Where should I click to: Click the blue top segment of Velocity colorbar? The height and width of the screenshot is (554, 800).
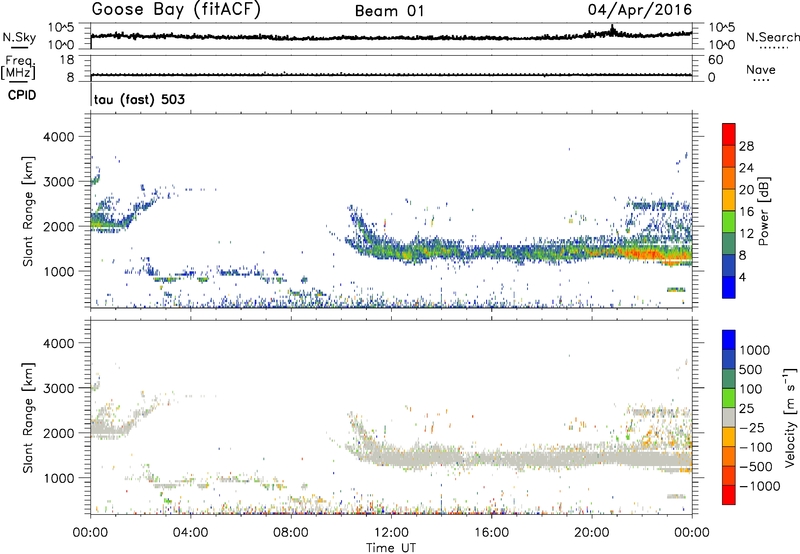click(729, 340)
